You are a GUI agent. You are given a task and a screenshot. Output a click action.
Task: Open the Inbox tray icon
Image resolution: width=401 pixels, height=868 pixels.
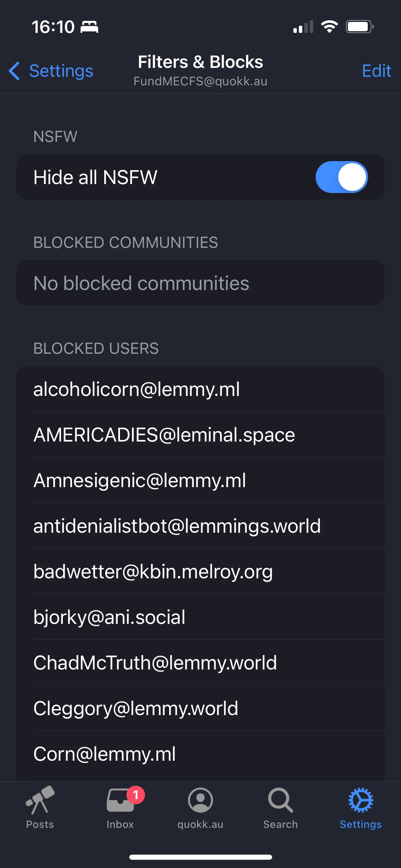[120, 801]
